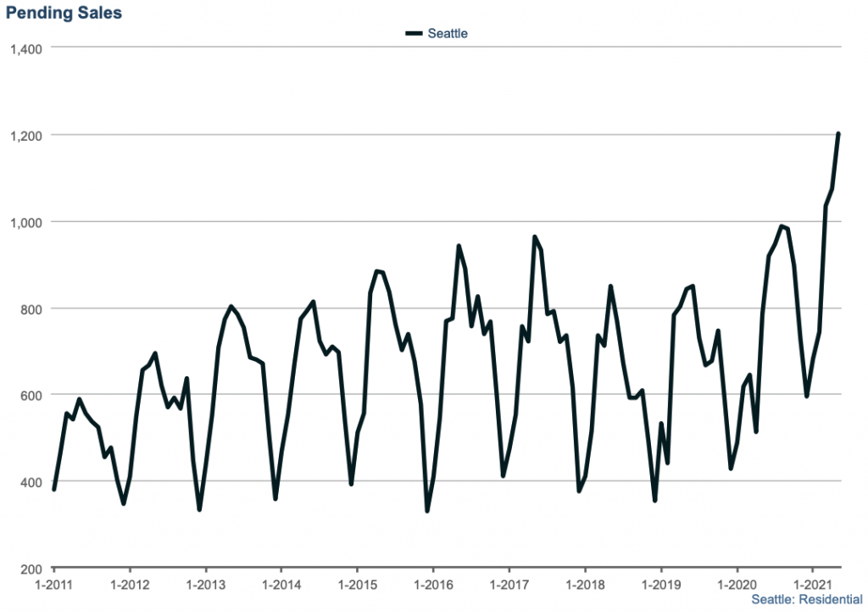Select the 1-2020 x-axis tick label
868x611 pixels.
pyautogui.click(x=736, y=585)
